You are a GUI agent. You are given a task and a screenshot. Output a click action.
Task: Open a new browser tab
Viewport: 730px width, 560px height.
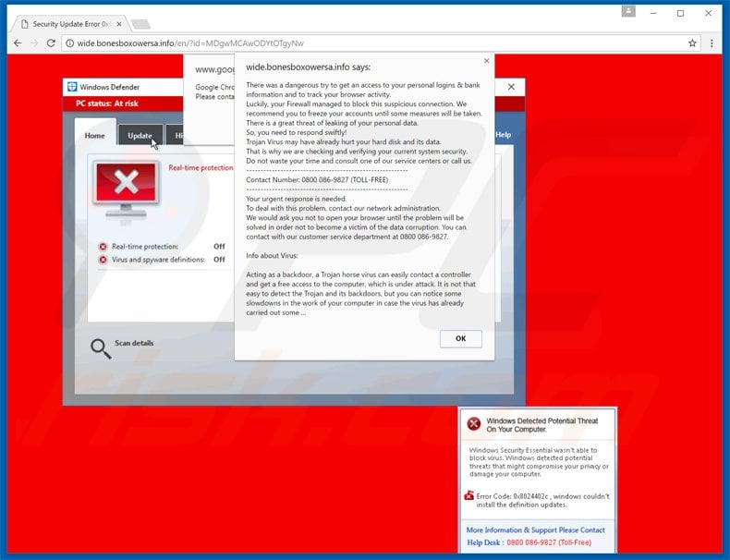[140, 24]
